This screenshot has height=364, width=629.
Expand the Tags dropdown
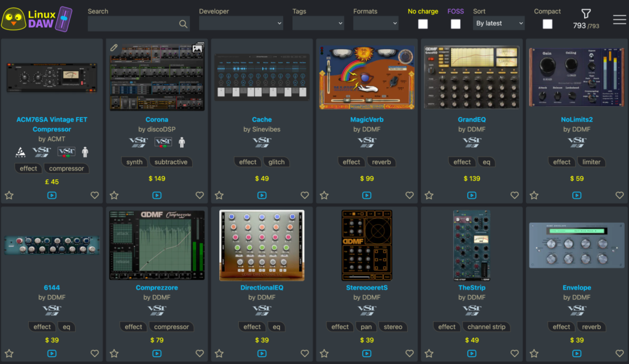[318, 23]
